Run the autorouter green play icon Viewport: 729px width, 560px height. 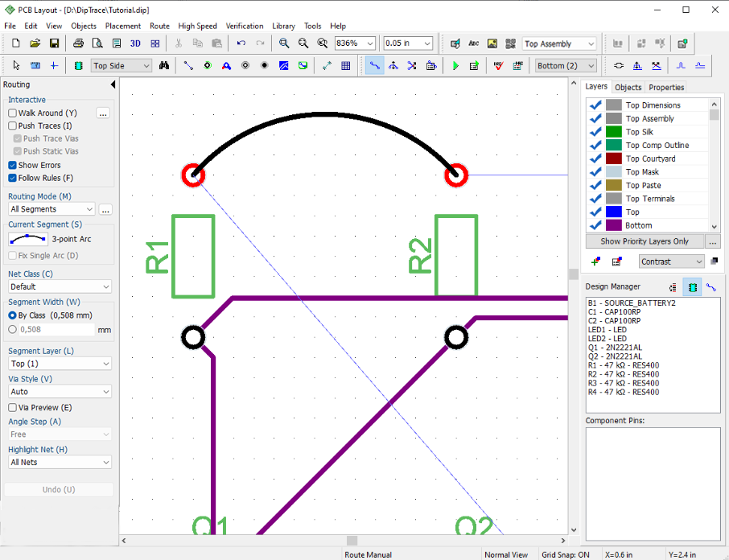pos(455,65)
